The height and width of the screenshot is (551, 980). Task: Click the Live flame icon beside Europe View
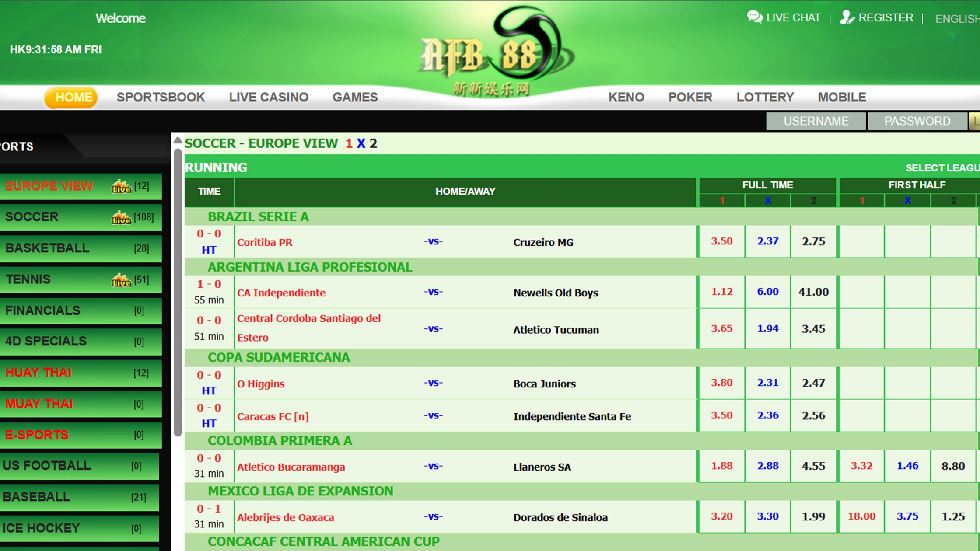(x=121, y=186)
